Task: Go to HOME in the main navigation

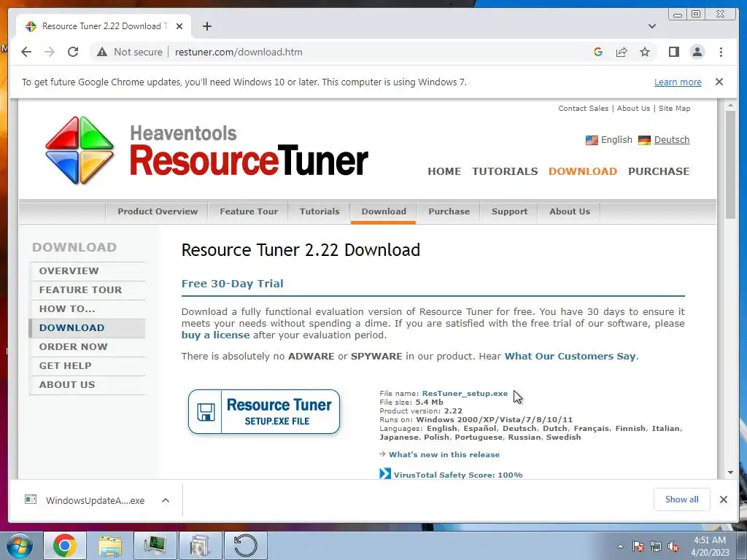Action: pos(444,171)
